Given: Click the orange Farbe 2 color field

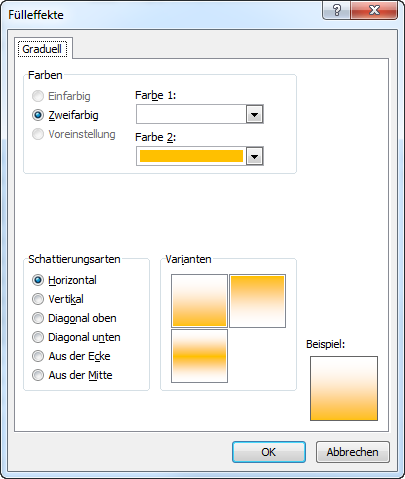Looking at the screenshot, I should pos(191,156).
